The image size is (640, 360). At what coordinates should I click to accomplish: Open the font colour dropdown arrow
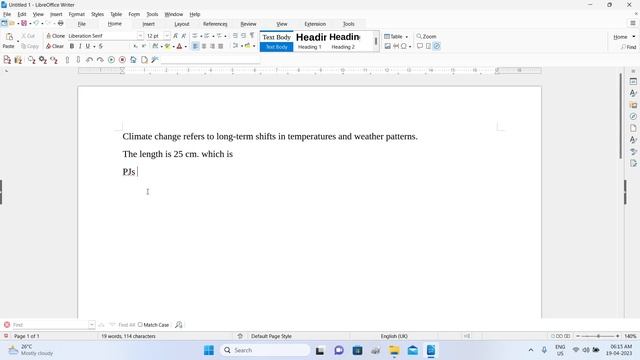186,47
